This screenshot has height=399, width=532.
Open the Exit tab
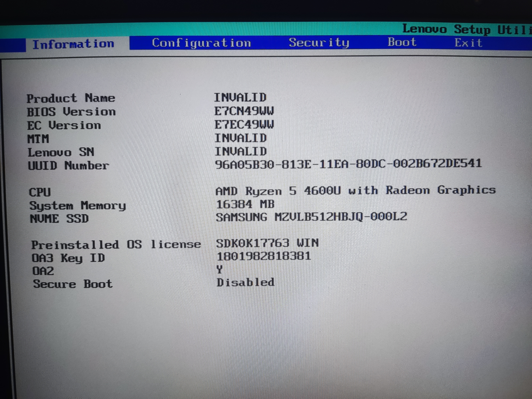click(x=468, y=43)
